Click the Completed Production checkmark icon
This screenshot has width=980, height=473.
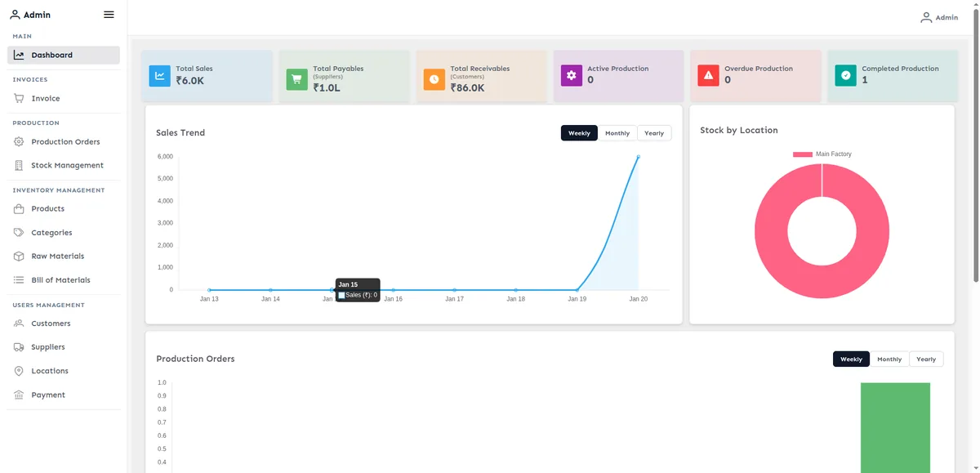(x=846, y=75)
